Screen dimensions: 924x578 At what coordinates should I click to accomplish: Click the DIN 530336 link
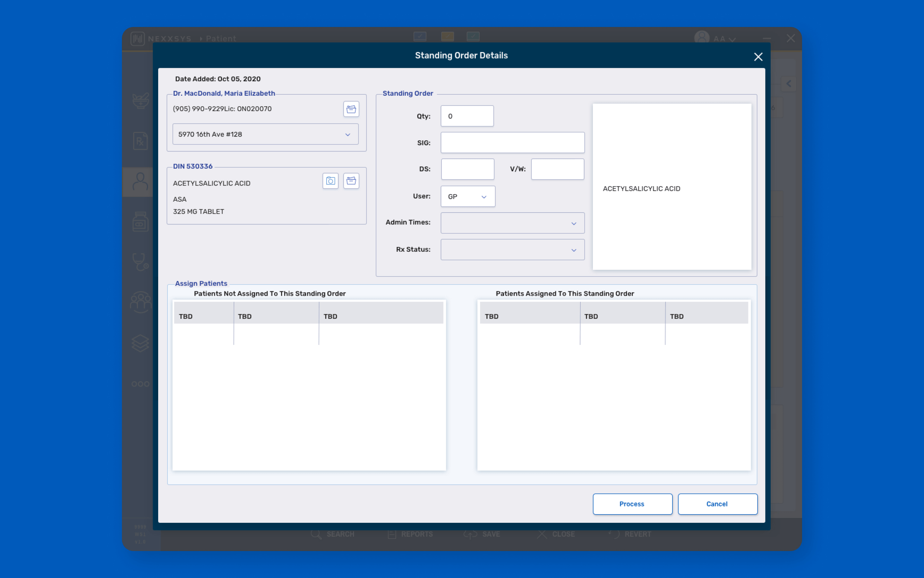click(193, 166)
